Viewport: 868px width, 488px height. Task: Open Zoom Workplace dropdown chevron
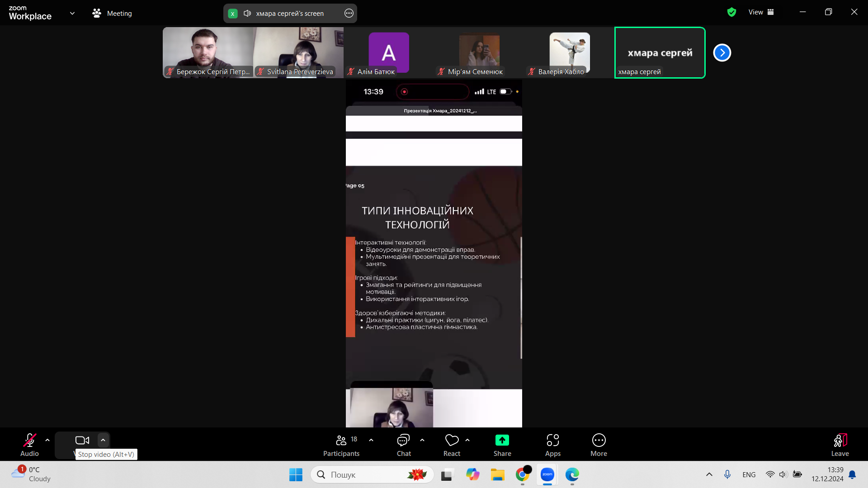pos(72,13)
